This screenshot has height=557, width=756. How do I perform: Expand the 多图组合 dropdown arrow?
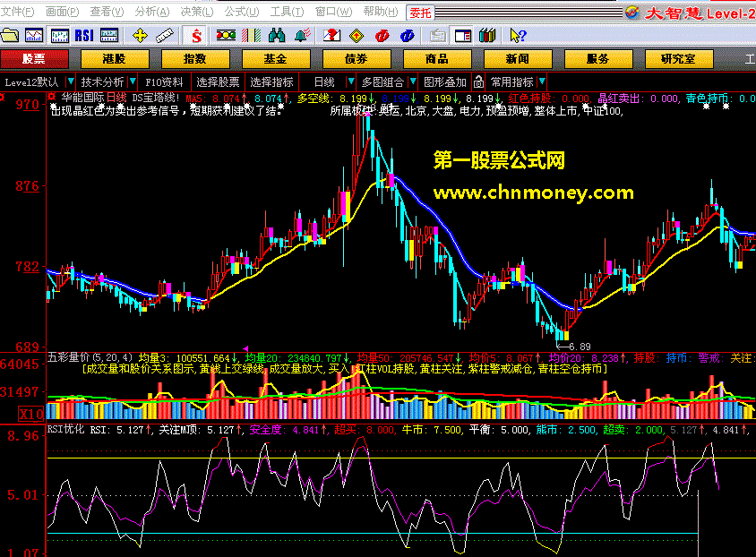[x=413, y=81]
